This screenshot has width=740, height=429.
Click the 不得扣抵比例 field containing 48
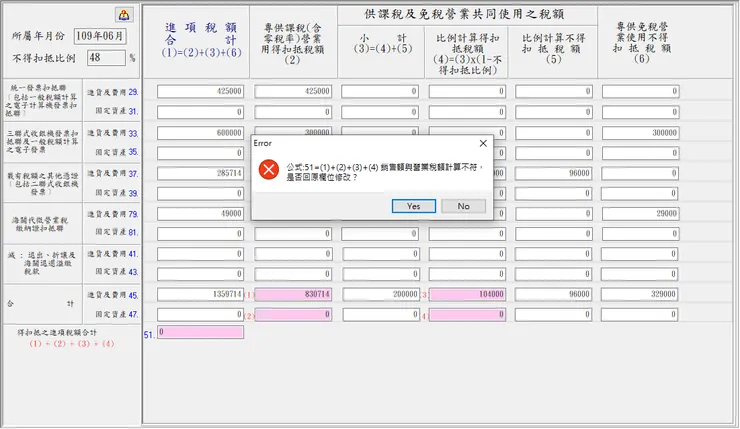pyautogui.click(x=106, y=58)
